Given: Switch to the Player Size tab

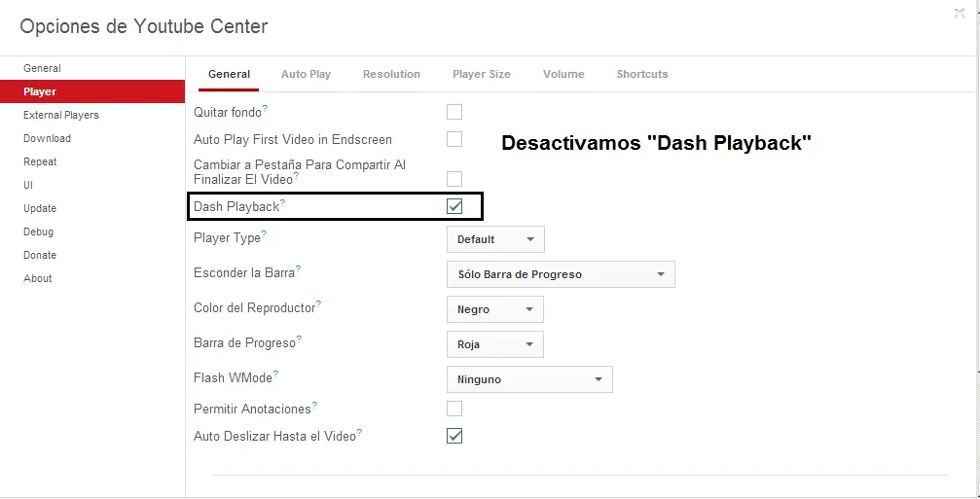Looking at the screenshot, I should pos(482,74).
